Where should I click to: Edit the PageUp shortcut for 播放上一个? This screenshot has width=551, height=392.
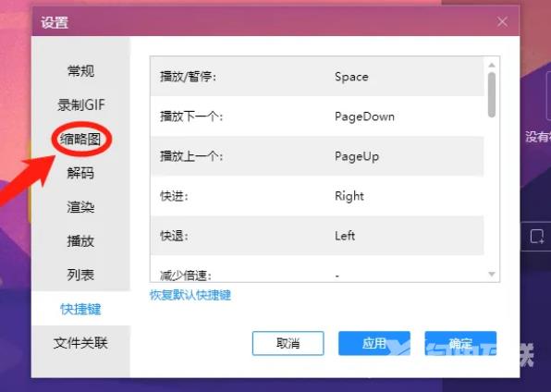[x=357, y=156]
